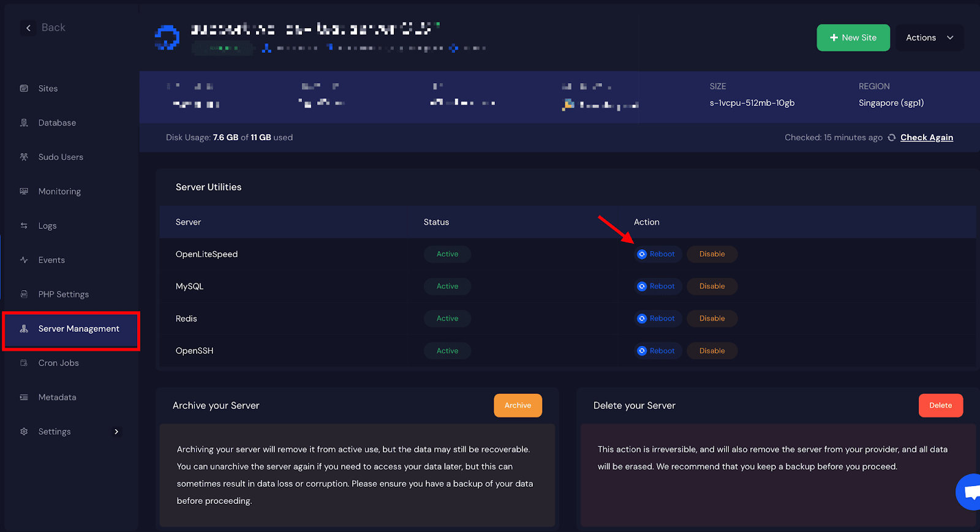The height and width of the screenshot is (532, 980).
Task: Click the PHP Settings sidebar icon
Action: pos(24,294)
